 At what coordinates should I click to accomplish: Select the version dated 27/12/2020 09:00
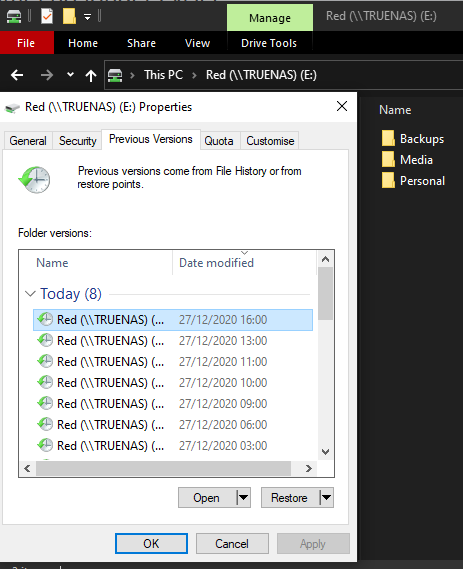click(x=173, y=404)
